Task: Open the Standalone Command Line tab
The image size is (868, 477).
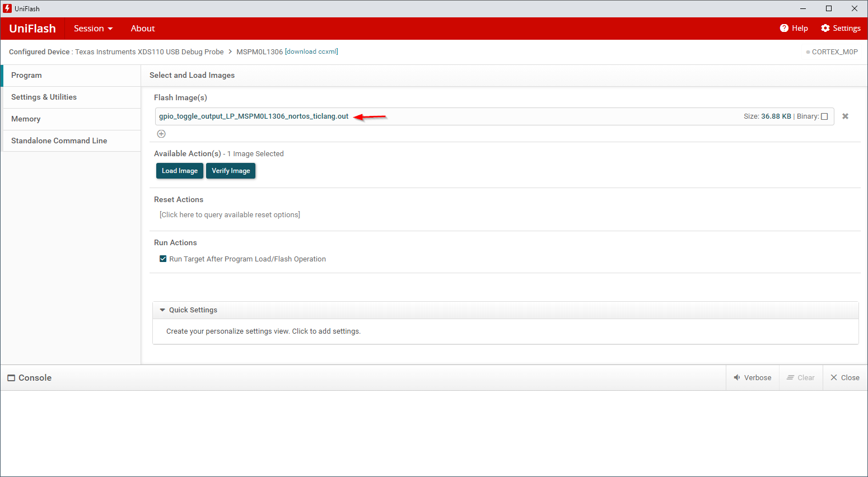Action: coord(71,141)
